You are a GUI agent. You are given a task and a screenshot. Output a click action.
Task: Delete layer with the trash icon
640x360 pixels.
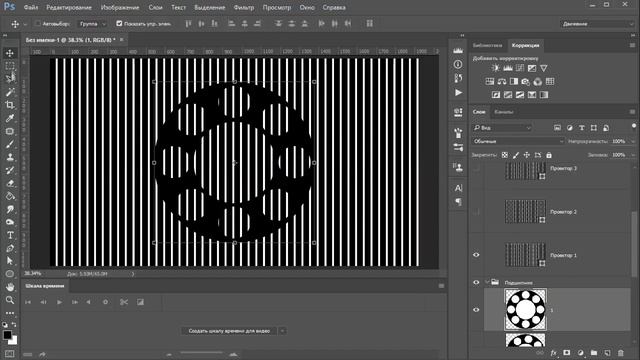[620, 353]
